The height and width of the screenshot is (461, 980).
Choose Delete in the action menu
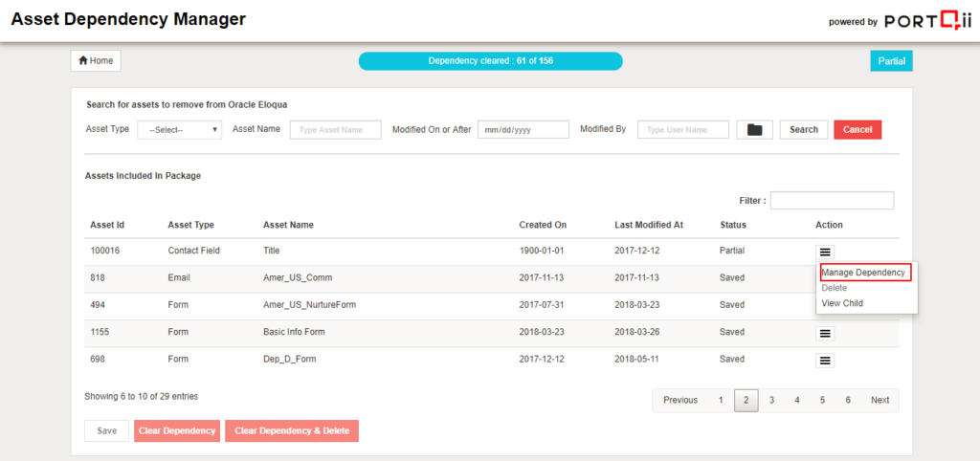[x=835, y=288]
